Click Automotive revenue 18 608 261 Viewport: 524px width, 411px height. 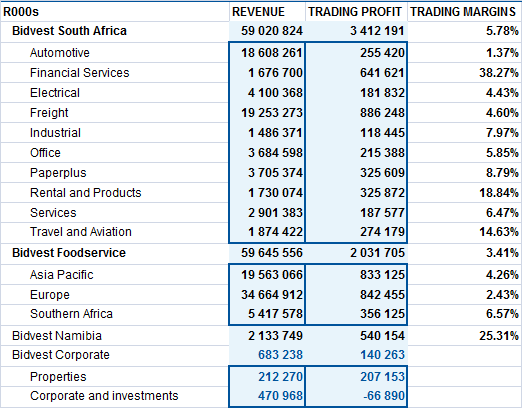point(272,53)
